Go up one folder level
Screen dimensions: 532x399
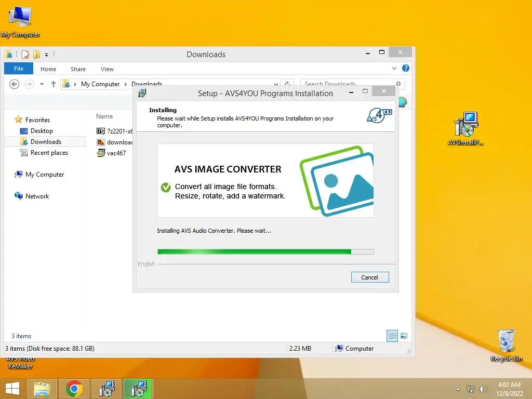pyautogui.click(x=54, y=84)
